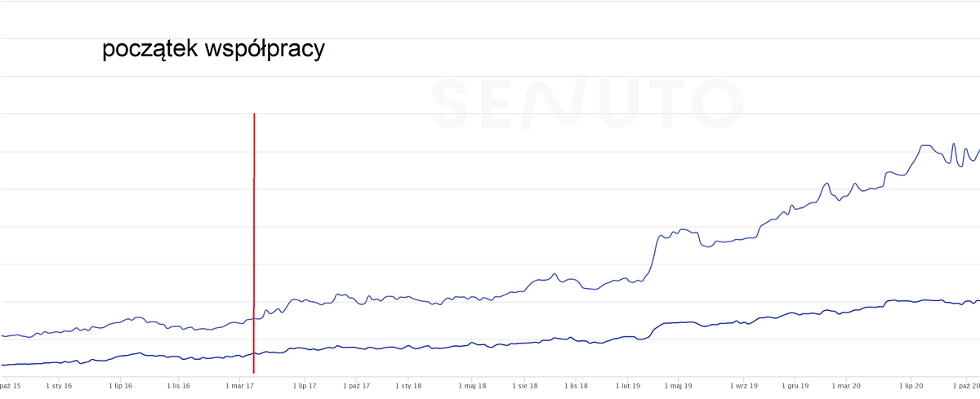This screenshot has width=980, height=399.
Task: Click the '1 paź 17' date label
Action: click(x=356, y=386)
